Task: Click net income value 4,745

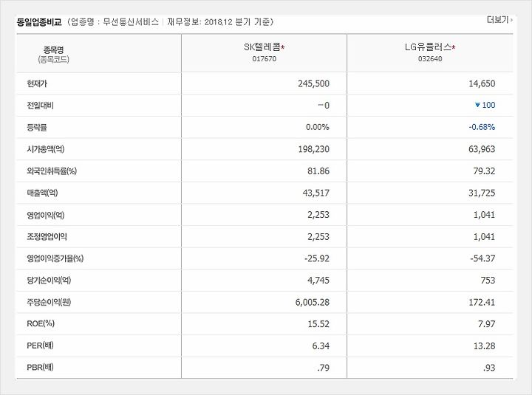Action: pyautogui.click(x=318, y=281)
